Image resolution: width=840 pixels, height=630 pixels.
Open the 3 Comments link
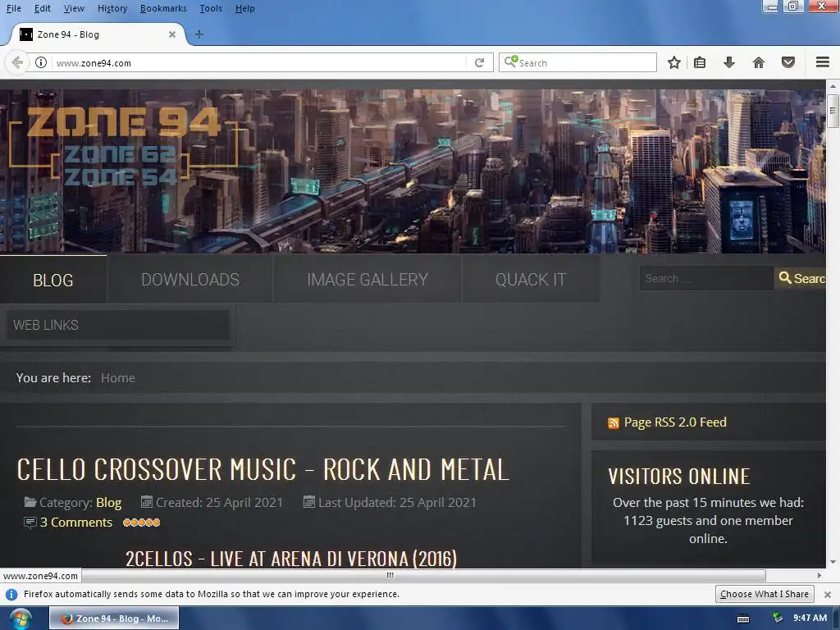pyautogui.click(x=76, y=523)
